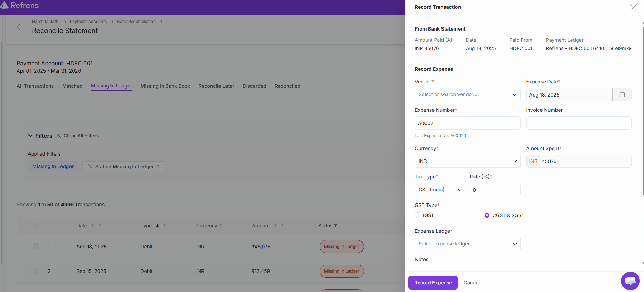The image size is (644, 292).
Task: Open the chat support bubble
Action: (630, 281)
